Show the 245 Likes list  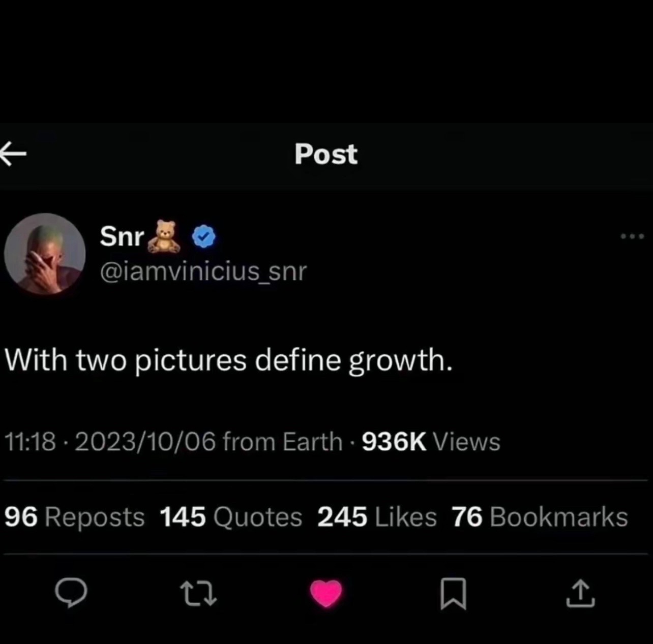[377, 517]
